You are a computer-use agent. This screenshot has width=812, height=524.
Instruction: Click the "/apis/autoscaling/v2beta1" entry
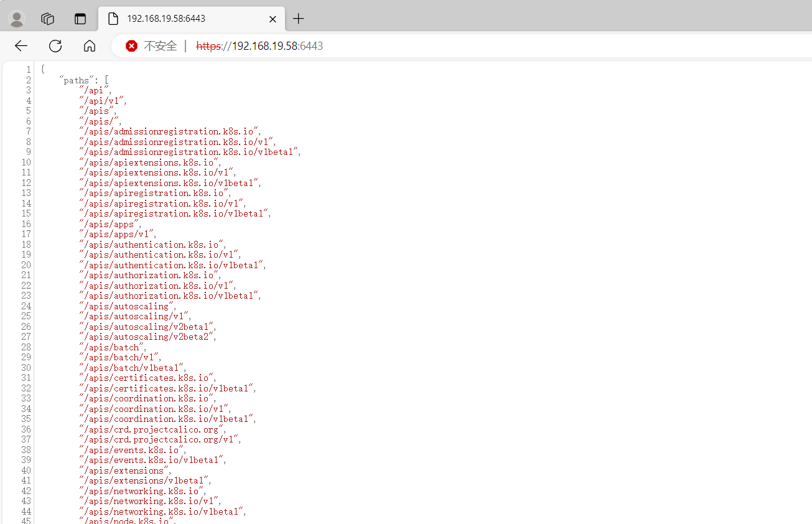(146, 327)
